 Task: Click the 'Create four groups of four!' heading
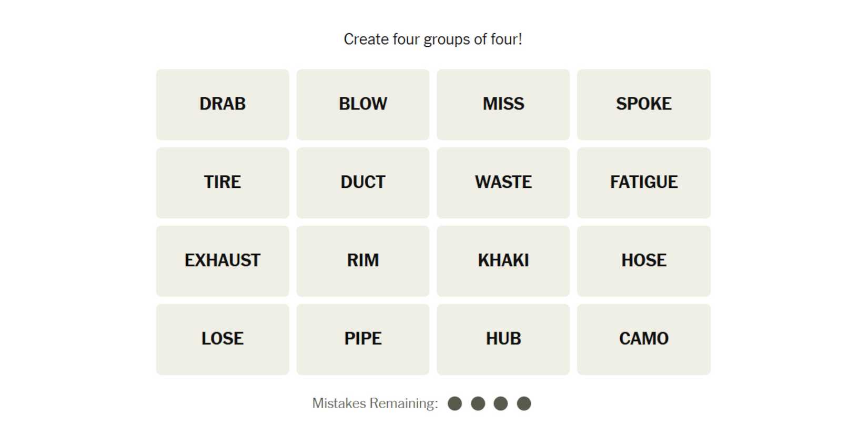point(433,39)
